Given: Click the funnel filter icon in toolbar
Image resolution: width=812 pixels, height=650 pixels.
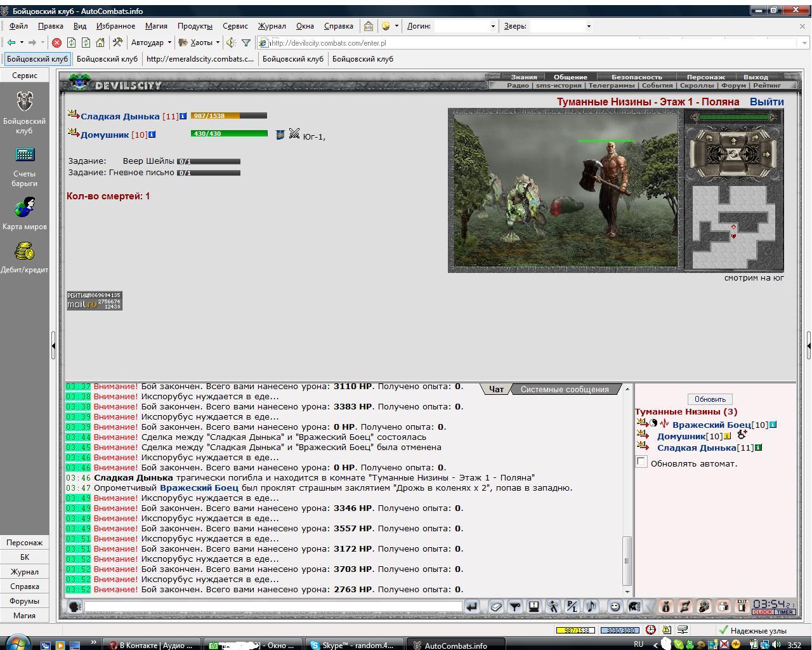Looking at the screenshot, I should 246,43.
